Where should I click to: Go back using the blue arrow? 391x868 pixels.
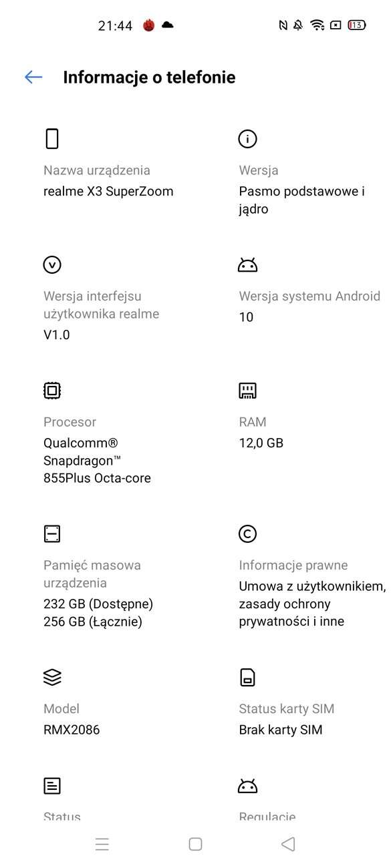[x=33, y=77]
